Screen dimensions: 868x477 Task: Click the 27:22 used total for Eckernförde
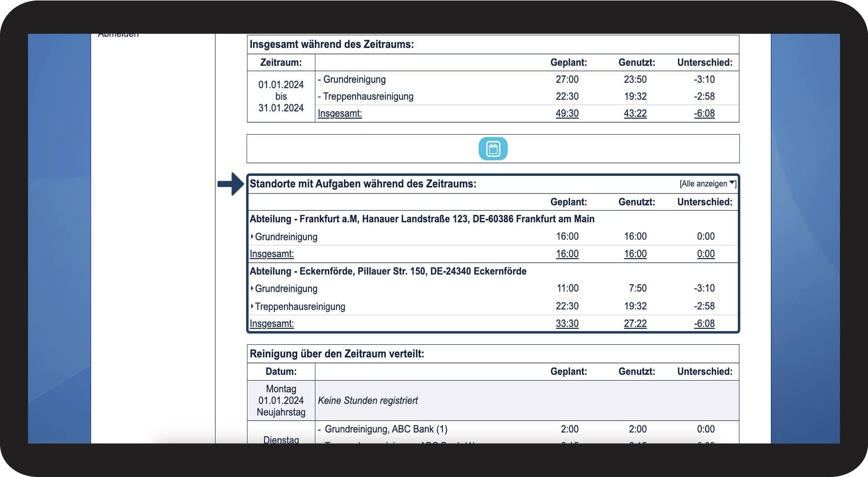click(x=635, y=324)
